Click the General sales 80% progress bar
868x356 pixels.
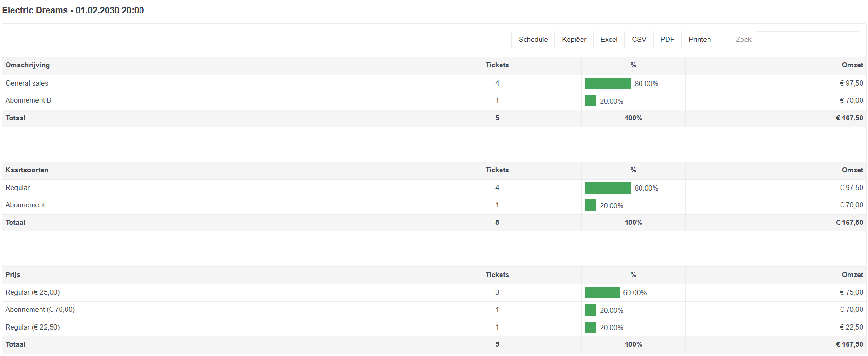(x=608, y=83)
